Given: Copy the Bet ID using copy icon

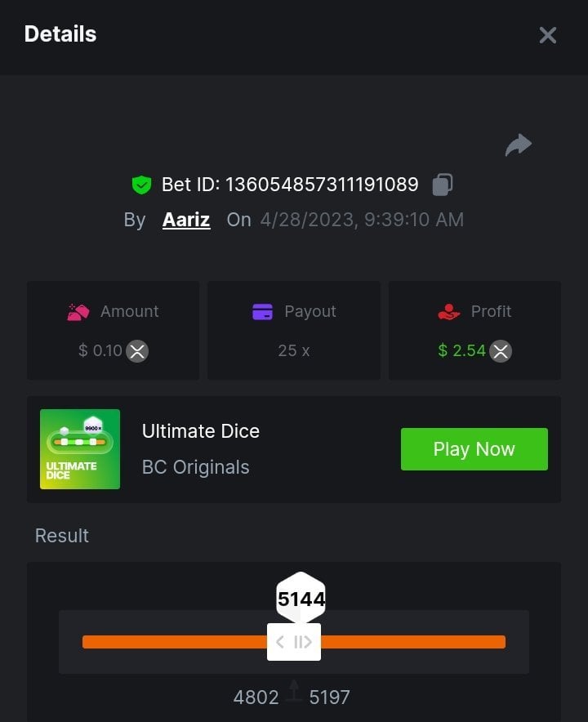Looking at the screenshot, I should 443,185.
